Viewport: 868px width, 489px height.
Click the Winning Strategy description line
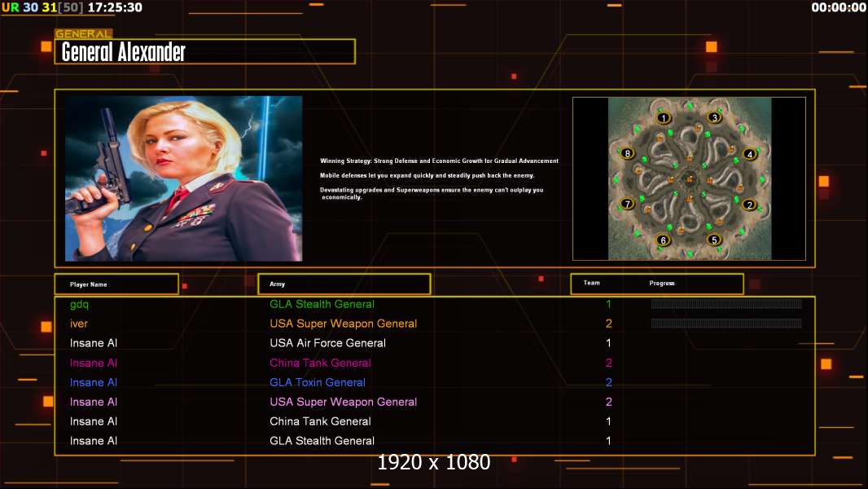click(439, 161)
